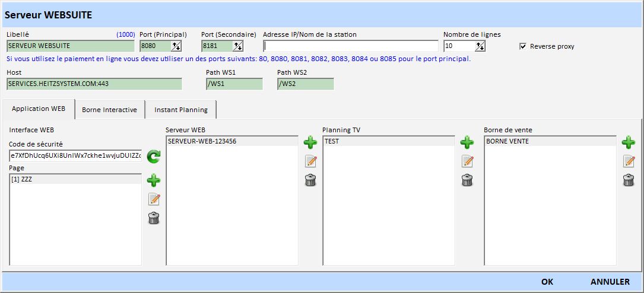Click the Nombre de lignes value field
Viewport: 644px width, 293px height.
(x=459, y=46)
